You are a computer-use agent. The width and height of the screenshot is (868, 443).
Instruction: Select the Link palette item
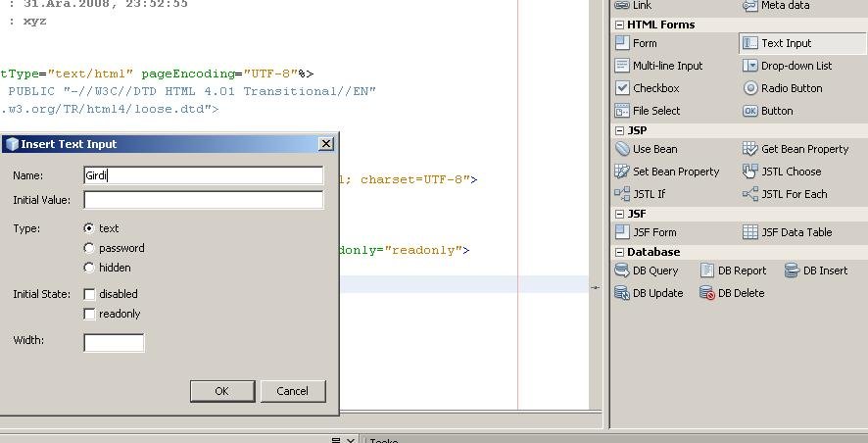coord(633,5)
